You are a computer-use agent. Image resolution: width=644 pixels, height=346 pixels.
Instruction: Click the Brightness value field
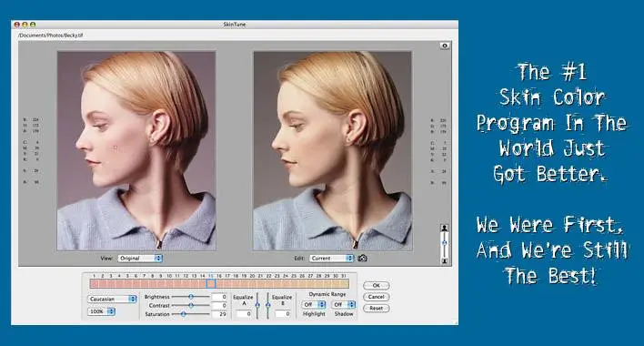point(219,297)
